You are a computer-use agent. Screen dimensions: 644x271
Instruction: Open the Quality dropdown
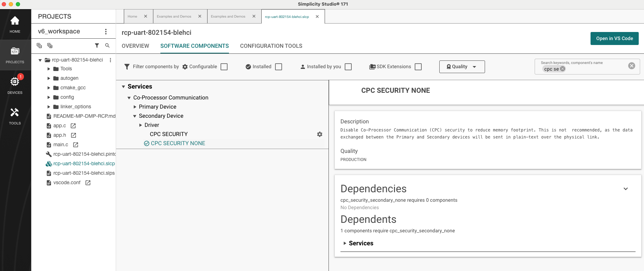point(462,67)
